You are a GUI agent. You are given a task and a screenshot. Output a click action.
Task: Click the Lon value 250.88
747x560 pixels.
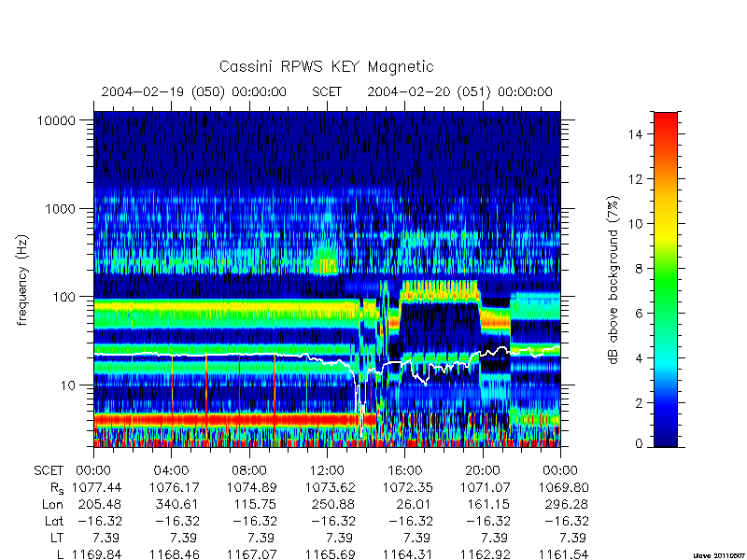pyautogui.click(x=333, y=504)
